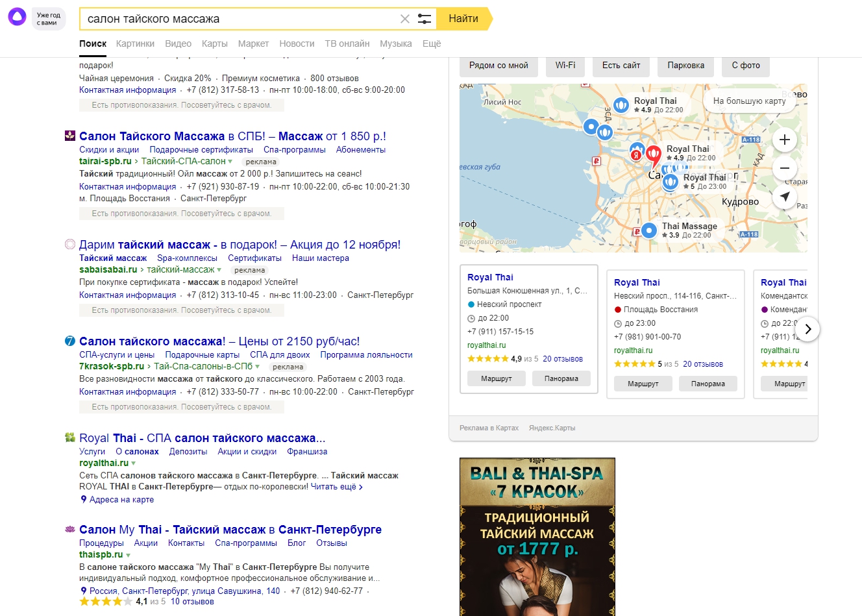The height and width of the screenshot is (616, 862).
Task: Open На большую карту
Action: coord(749,101)
